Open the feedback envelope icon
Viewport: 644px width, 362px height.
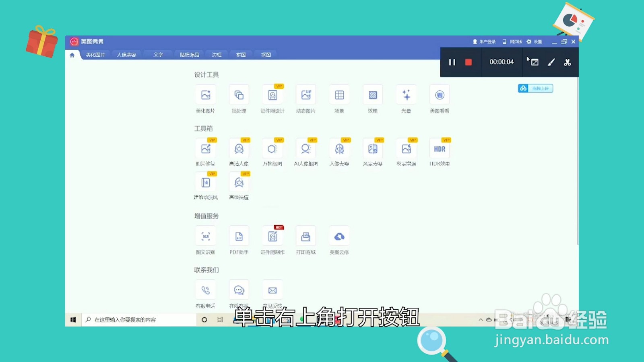click(272, 290)
